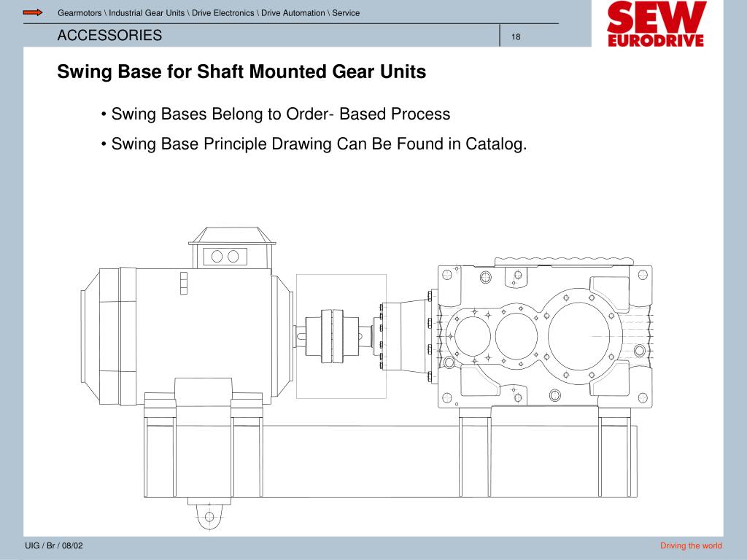
Task: Select the 'Service' breadcrumb text
Action: [346, 13]
